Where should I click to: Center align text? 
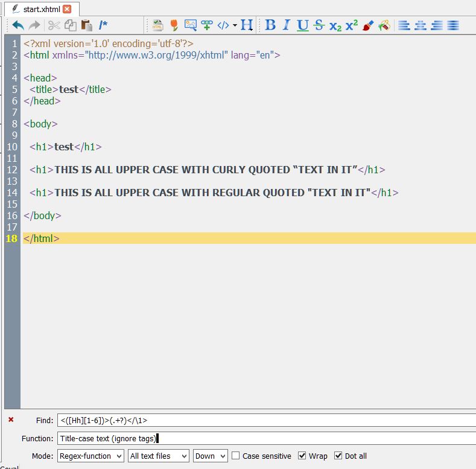click(420, 25)
